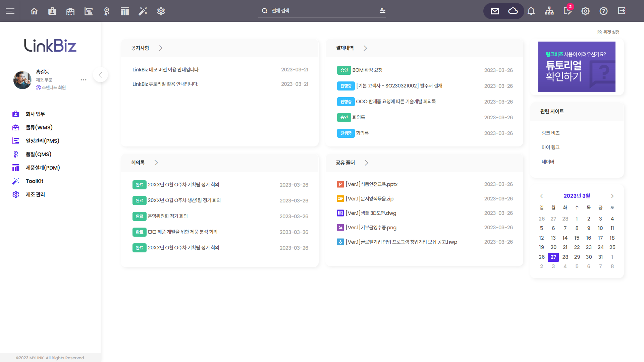The image size is (644, 362).
Task: Click the notification bell icon
Action: (x=531, y=11)
